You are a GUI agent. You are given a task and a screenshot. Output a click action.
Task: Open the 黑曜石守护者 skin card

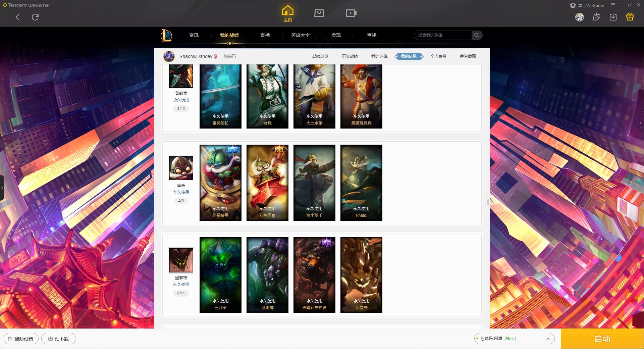tap(314, 275)
